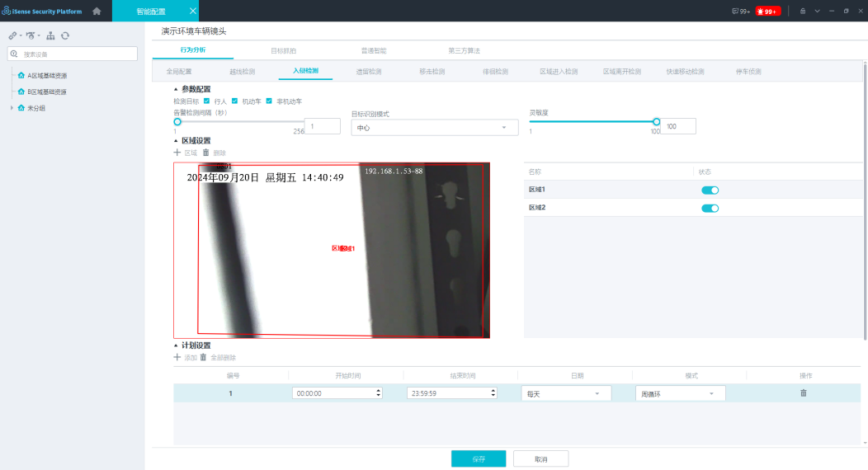868x470 pixels.
Task: Click the plus icon to add 区域
Action: point(177,153)
